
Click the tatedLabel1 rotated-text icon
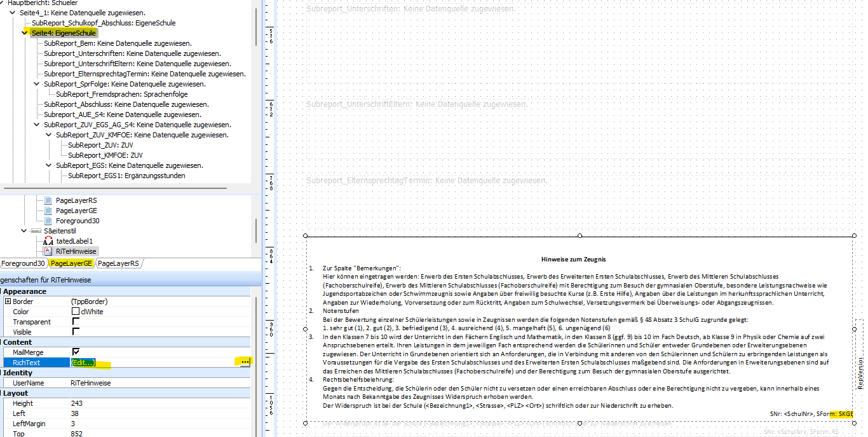(x=48, y=241)
